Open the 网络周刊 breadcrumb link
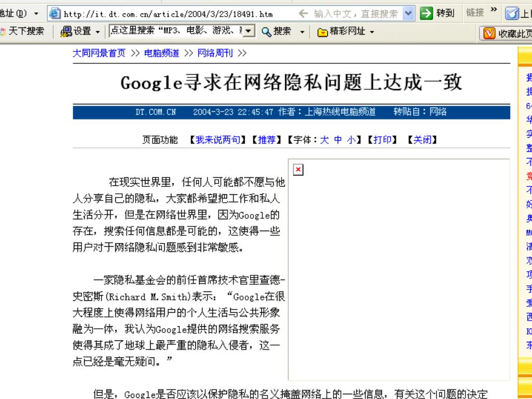This screenshot has width=532, height=399. pos(215,54)
